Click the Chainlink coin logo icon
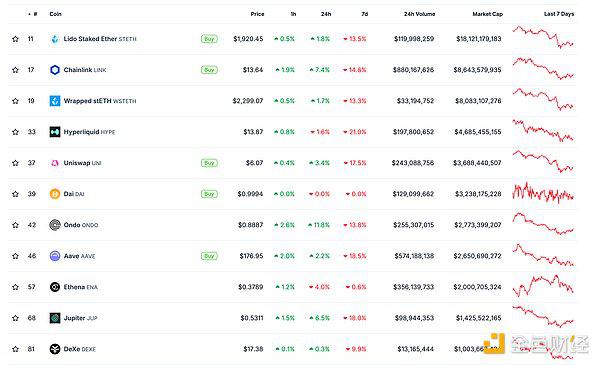The image size is (600, 365). tap(55, 70)
